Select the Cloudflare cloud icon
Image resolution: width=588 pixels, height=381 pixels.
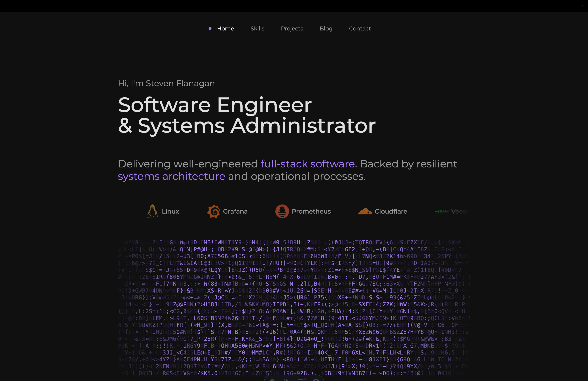click(365, 211)
